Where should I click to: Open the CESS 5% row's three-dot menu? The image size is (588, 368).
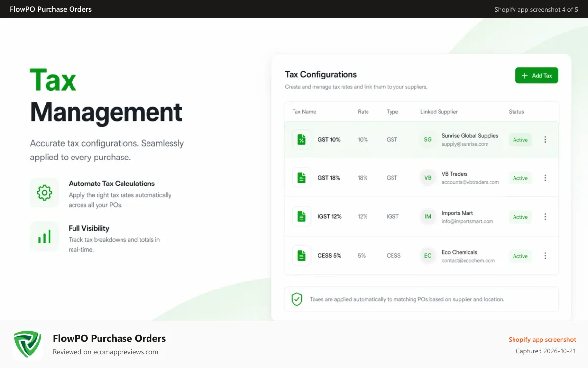pos(545,256)
